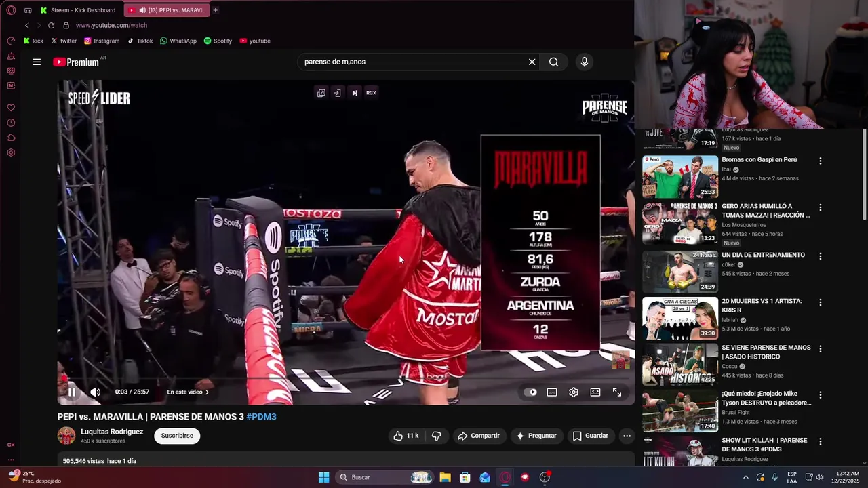Toggle the autoplay switch in player
This screenshot has width=868, height=488.
(530, 392)
